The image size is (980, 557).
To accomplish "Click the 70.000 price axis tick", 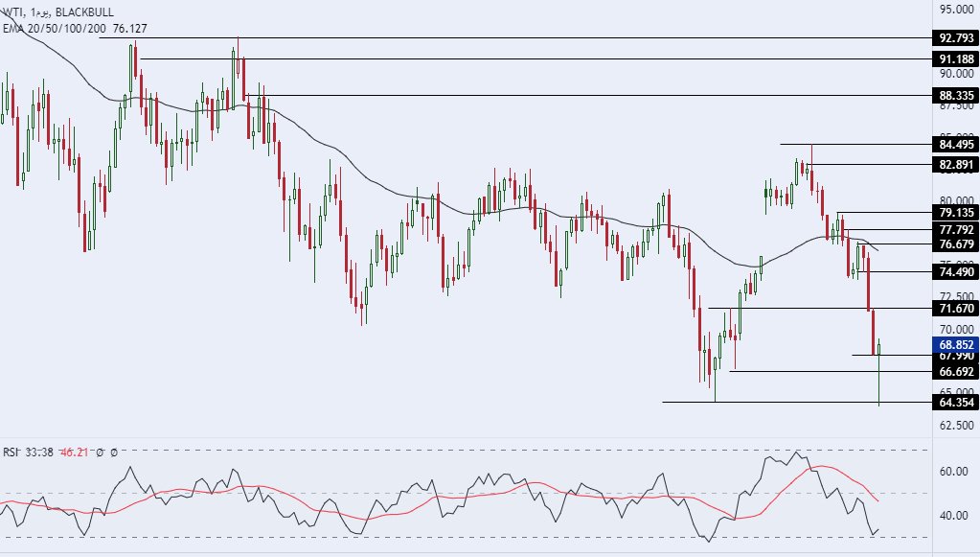I will click(x=956, y=330).
